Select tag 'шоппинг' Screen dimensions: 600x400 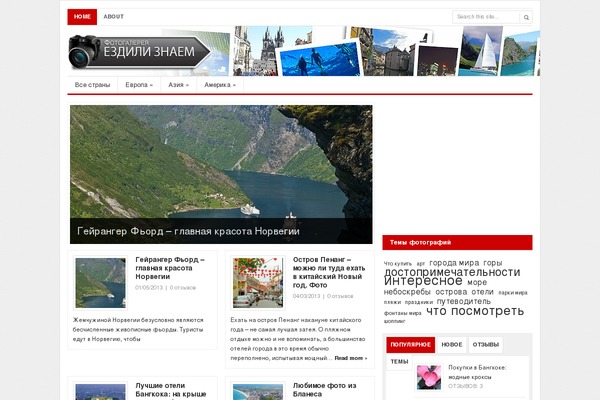point(395,322)
